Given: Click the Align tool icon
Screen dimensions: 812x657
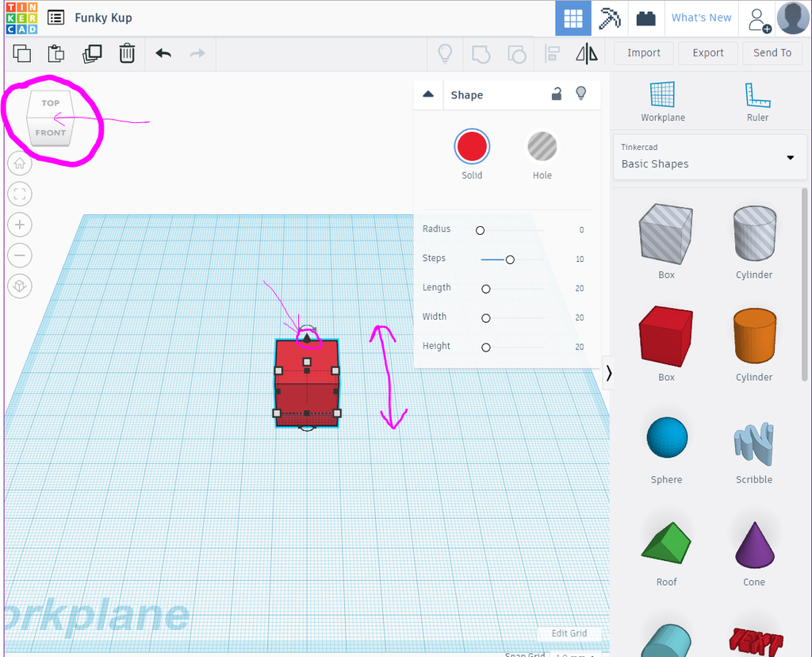Looking at the screenshot, I should click(x=552, y=53).
